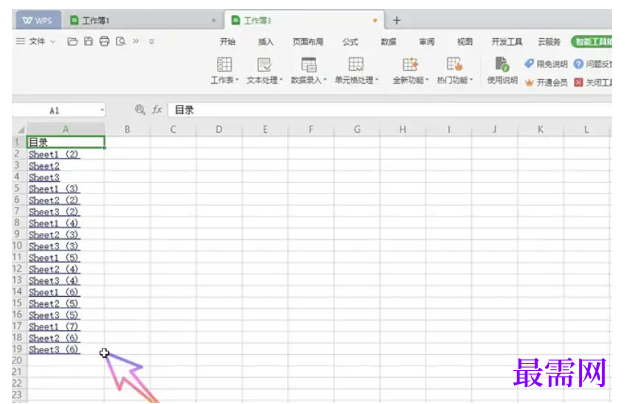Click the 问题反馈 button
This screenshot has height=404, width=625.
pyautogui.click(x=593, y=64)
